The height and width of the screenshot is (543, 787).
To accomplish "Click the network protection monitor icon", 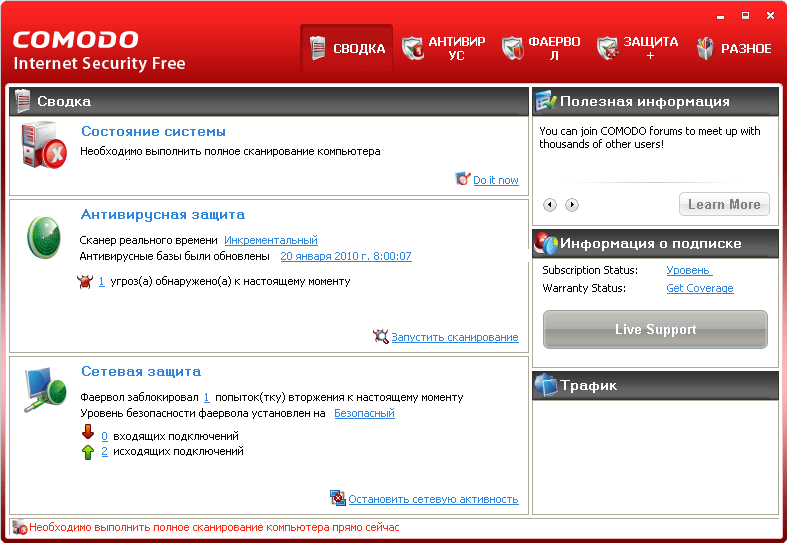I will click(x=46, y=390).
